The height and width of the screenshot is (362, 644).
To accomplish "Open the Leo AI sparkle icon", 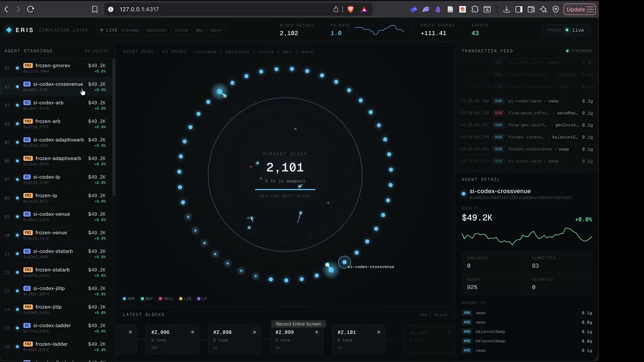I will (x=543, y=9).
